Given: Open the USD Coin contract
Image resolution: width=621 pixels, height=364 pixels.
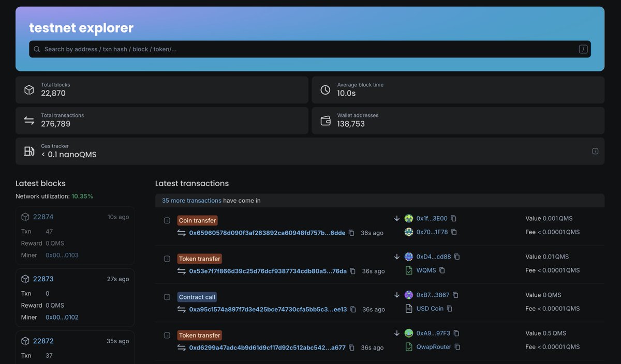Looking at the screenshot, I should [x=430, y=308].
